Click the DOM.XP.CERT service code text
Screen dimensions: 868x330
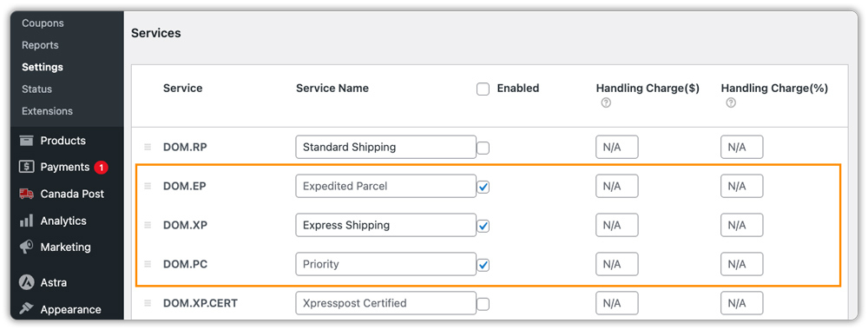point(201,303)
